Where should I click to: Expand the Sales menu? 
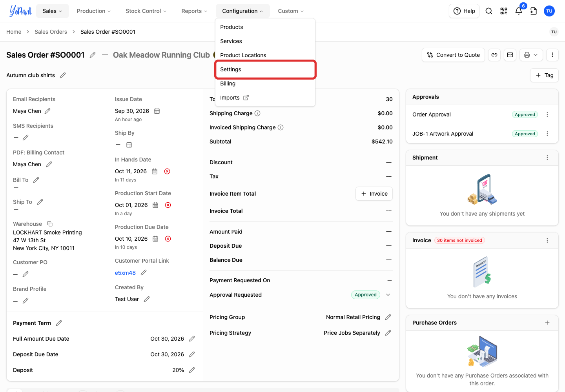[x=53, y=11]
